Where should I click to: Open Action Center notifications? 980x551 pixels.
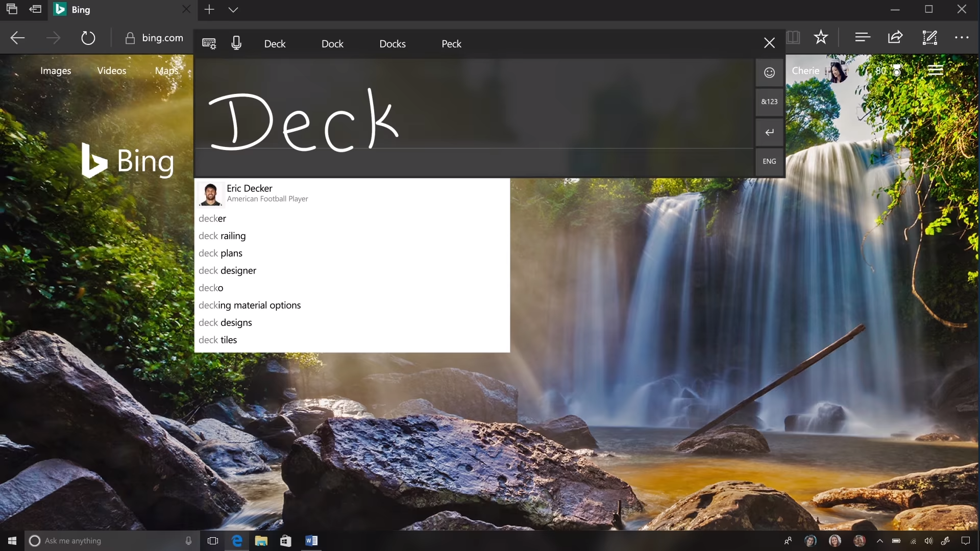tap(966, 541)
